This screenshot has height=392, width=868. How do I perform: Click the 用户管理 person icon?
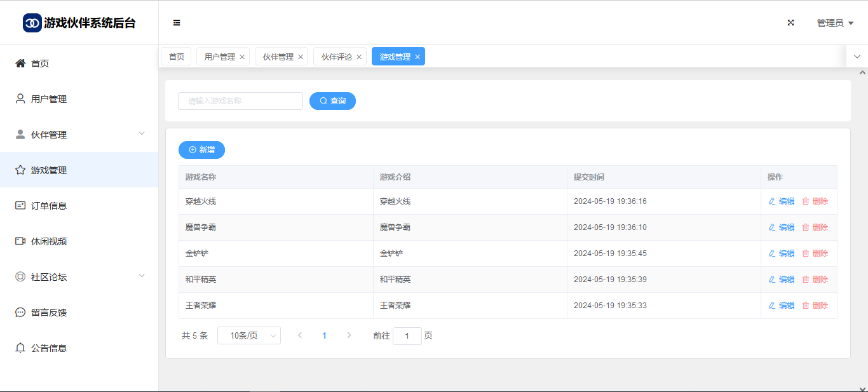coord(20,99)
